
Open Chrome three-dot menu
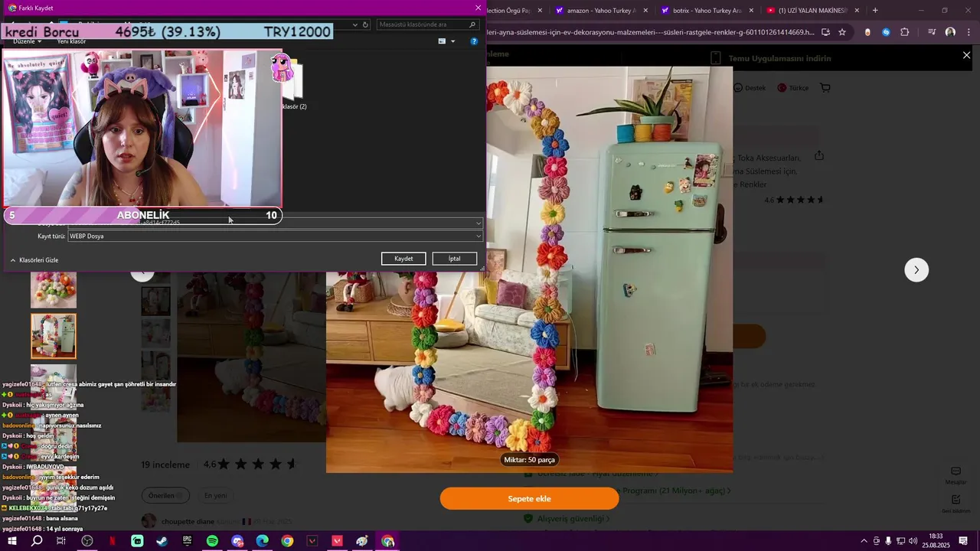967,32
